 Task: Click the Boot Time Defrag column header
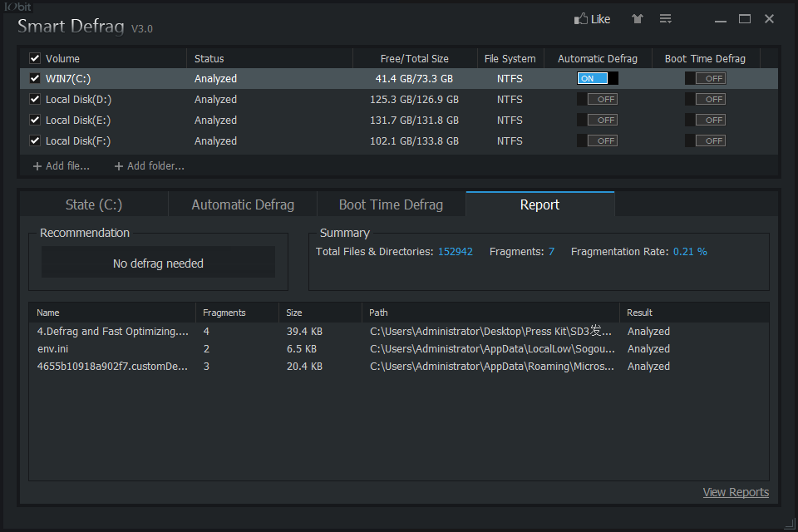[706, 58]
